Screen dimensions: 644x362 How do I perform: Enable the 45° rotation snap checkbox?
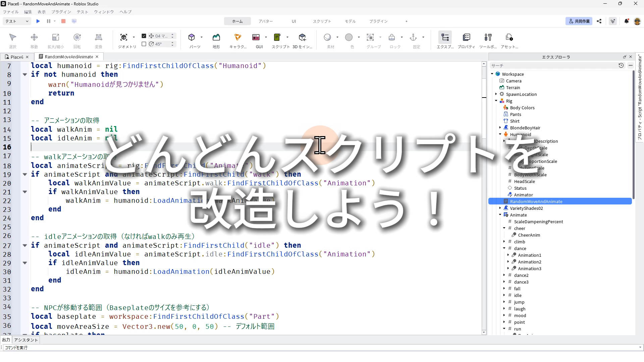click(x=144, y=44)
